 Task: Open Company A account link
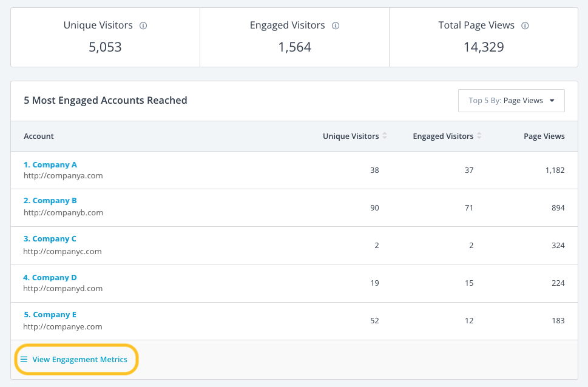tap(50, 164)
